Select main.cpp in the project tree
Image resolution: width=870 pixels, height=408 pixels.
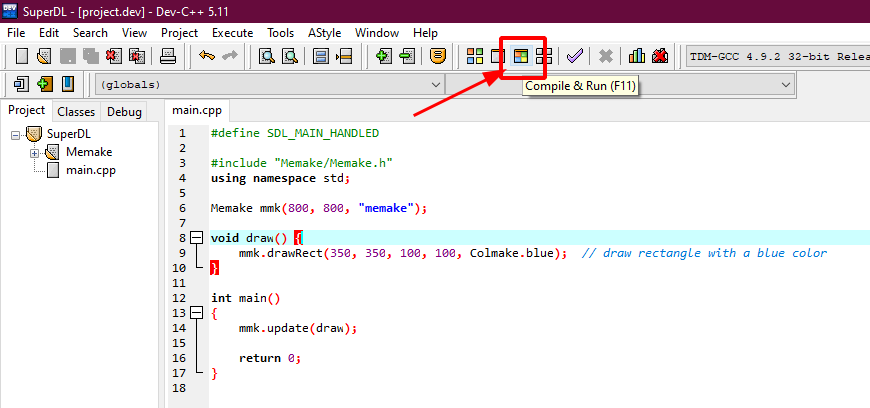tap(91, 170)
